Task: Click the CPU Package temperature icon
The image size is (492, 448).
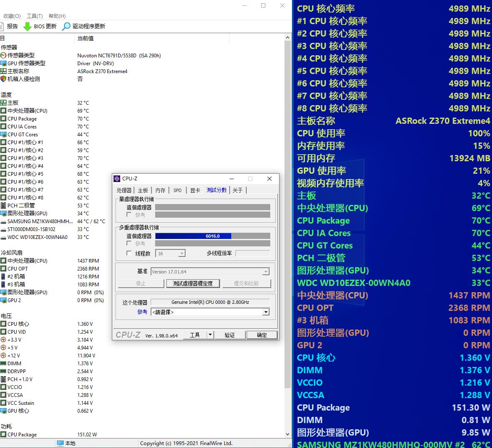Action: [x=4, y=118]
